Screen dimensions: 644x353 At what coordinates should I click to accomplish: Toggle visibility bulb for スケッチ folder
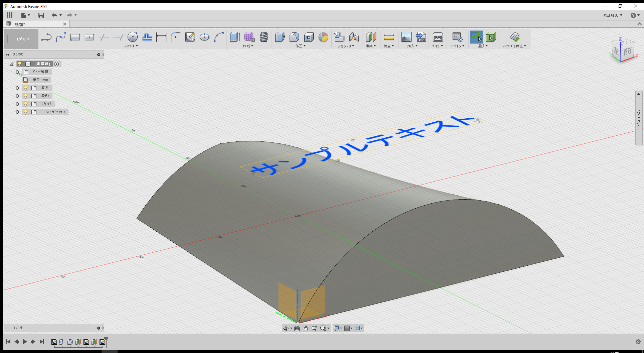25,104
